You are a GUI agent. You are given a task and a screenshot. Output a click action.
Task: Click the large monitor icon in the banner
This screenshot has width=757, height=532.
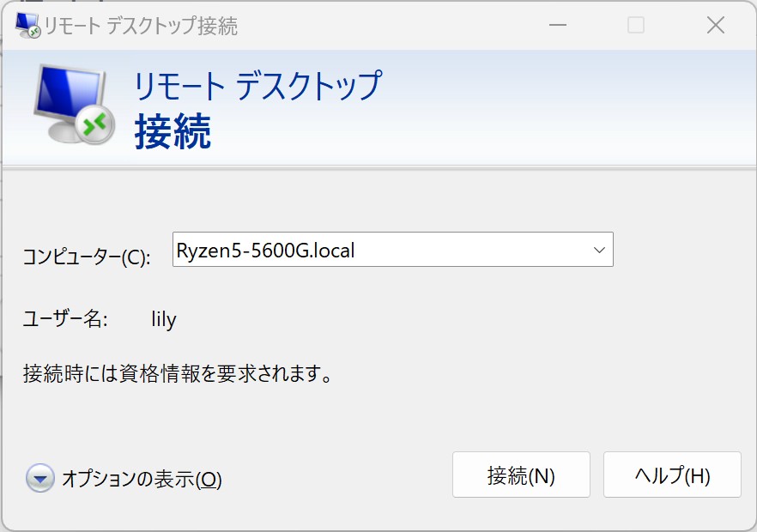[75, 104]
